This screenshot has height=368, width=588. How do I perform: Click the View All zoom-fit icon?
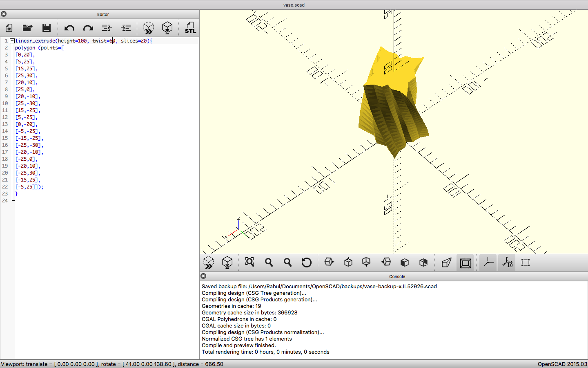(249, 262)
